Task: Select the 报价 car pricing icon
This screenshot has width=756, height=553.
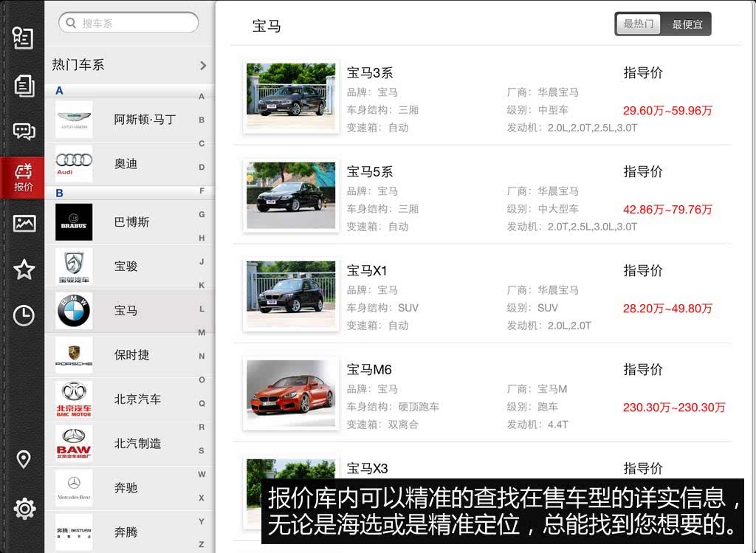Action: (23, 177)
